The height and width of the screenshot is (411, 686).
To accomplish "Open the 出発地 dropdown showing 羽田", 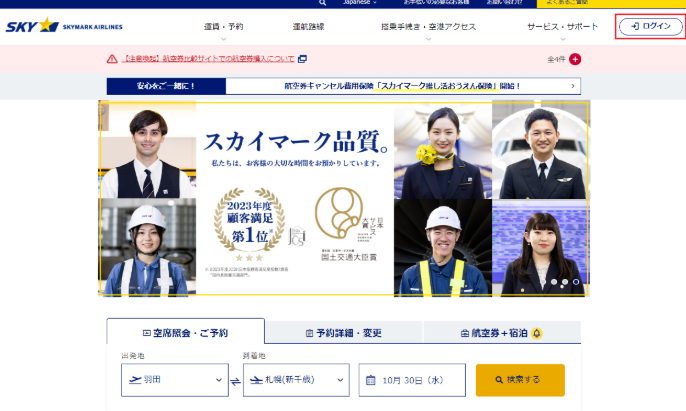I will (175, 379).
